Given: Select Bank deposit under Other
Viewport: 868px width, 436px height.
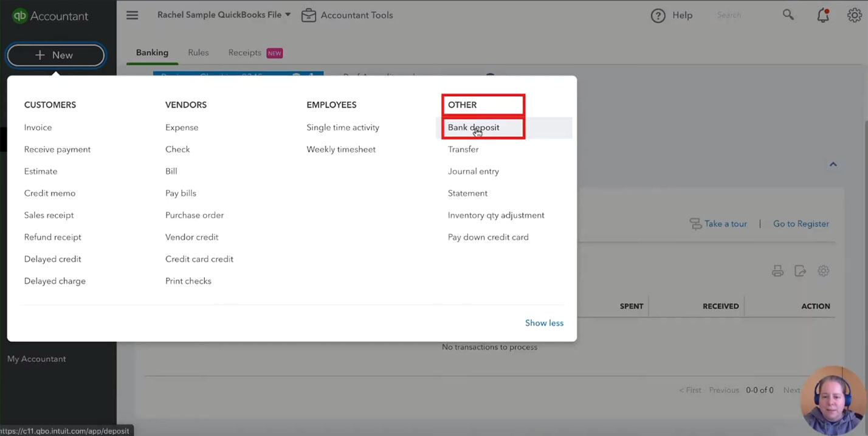Looking at the screenshot, I should (x=474, y=128).
